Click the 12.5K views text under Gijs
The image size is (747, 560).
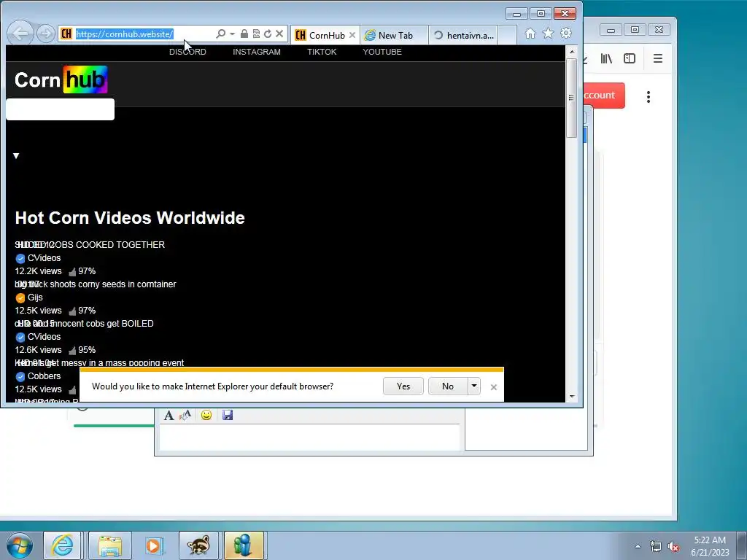[x=38, y=311]
